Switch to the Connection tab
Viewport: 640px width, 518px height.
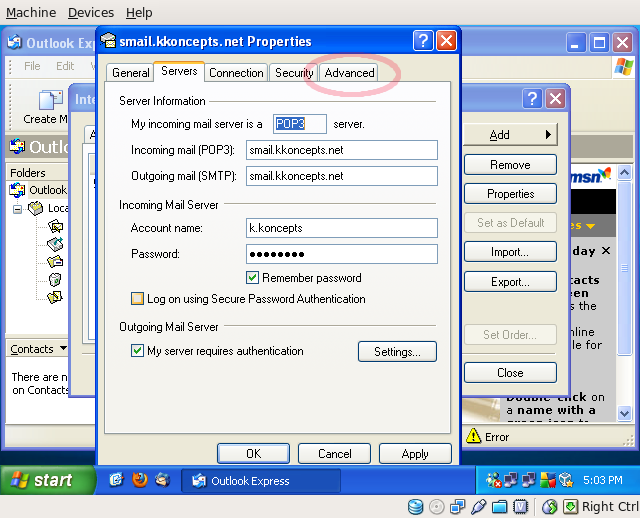(x=236, y=73)
